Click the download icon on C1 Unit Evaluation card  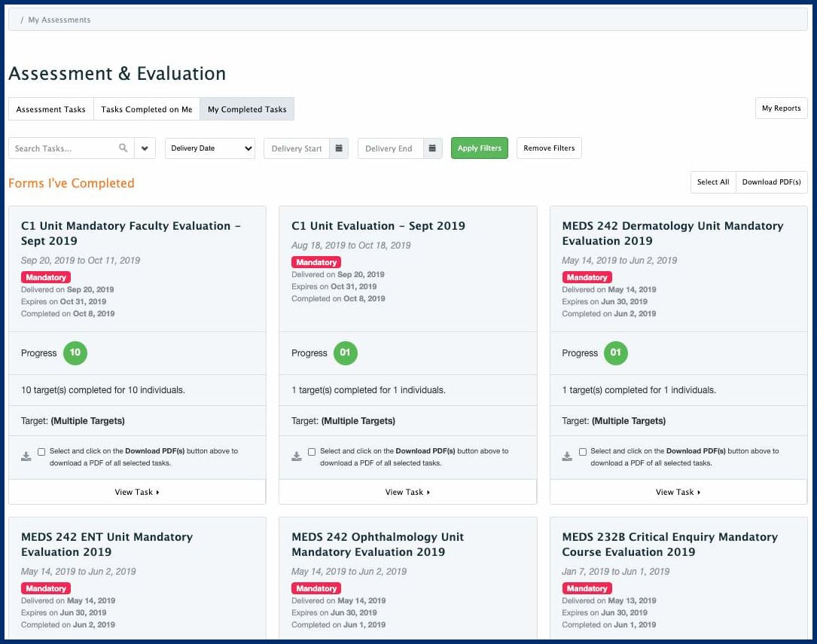pyautogui.click(x=297, y=456)
